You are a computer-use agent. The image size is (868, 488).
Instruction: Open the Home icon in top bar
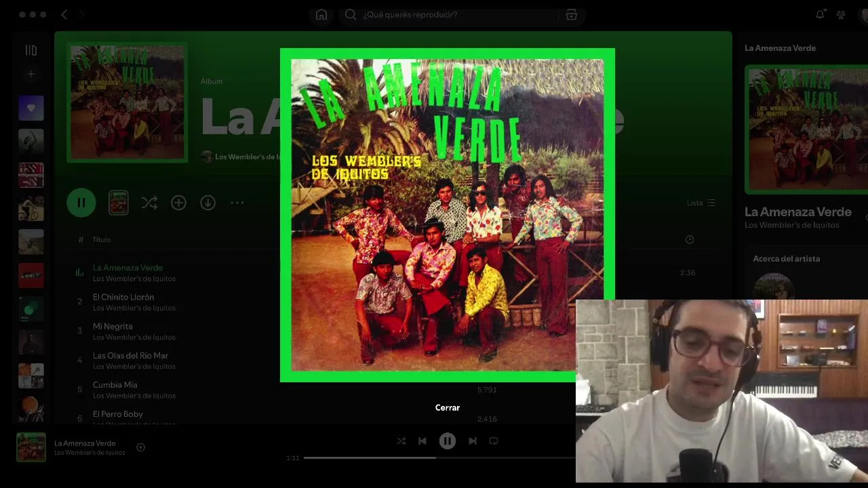321,15
